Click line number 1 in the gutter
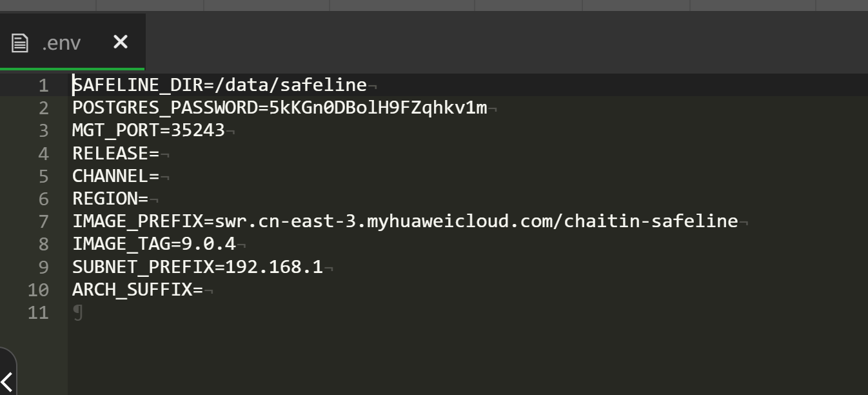Screen dimensions: 868x395 43,85
